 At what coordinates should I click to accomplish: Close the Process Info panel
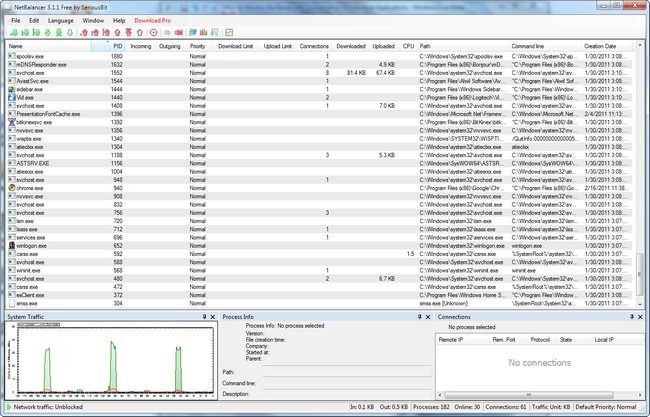[x=428, y=317]
